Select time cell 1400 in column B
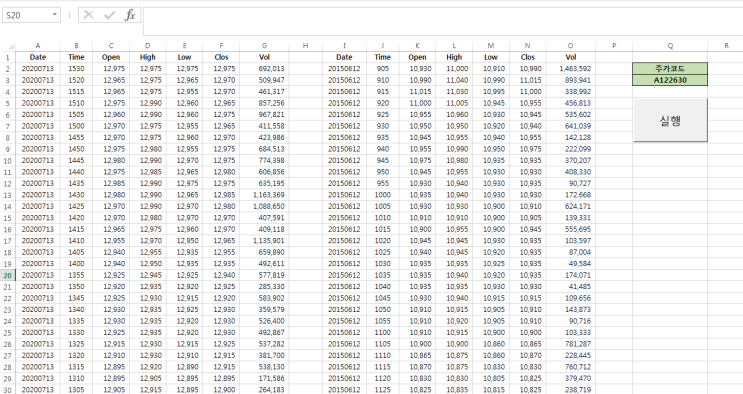 tap(76, 264)
